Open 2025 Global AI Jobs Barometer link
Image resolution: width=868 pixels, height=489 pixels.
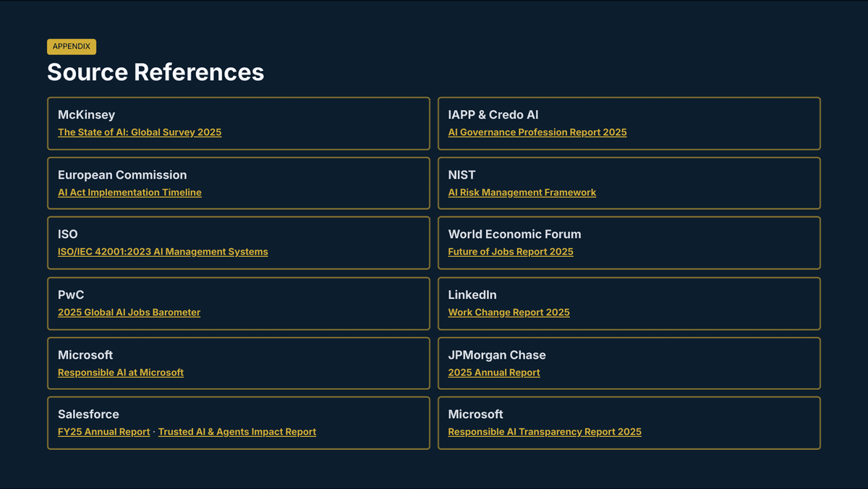(x=129, y=312)
